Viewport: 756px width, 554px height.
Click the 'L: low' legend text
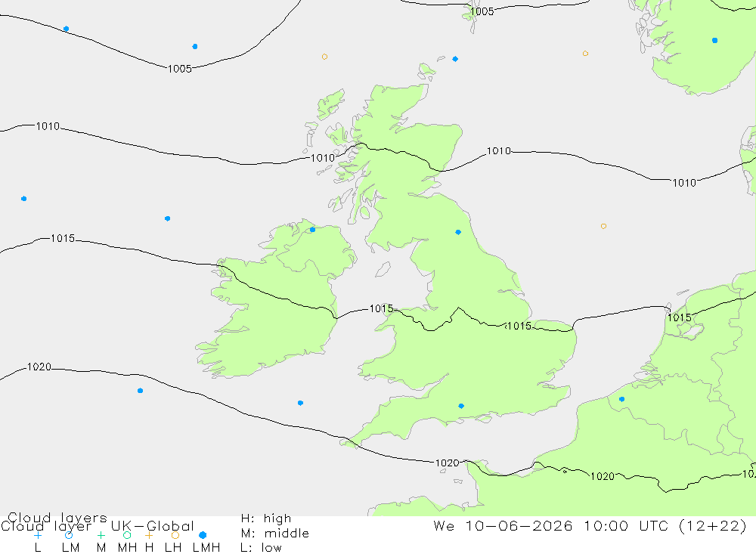point(261,548)
